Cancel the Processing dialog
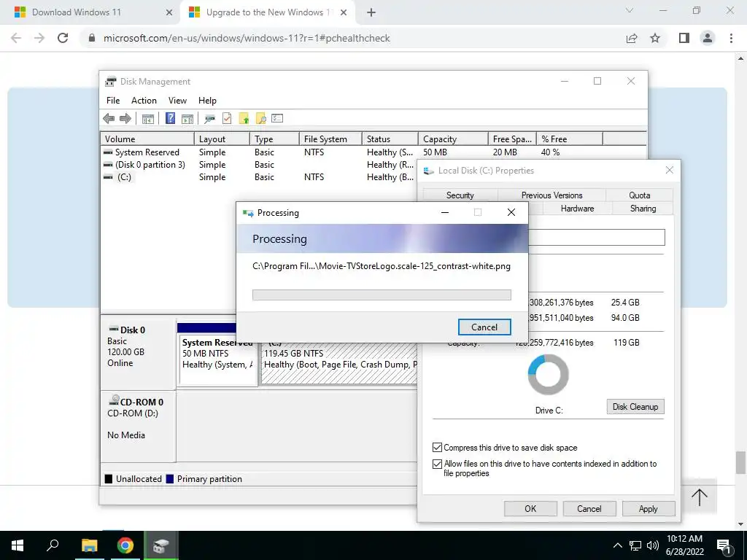The image size is (747, 560). [x=484, y=327]
